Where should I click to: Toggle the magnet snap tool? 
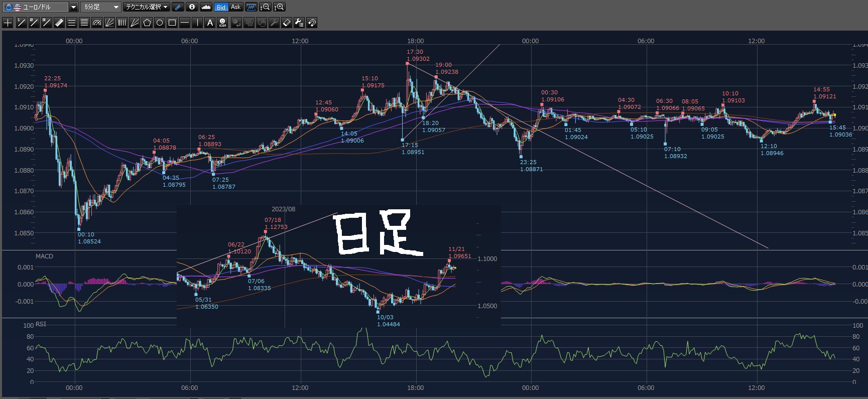pyautogui.click(x=312, y=23)
